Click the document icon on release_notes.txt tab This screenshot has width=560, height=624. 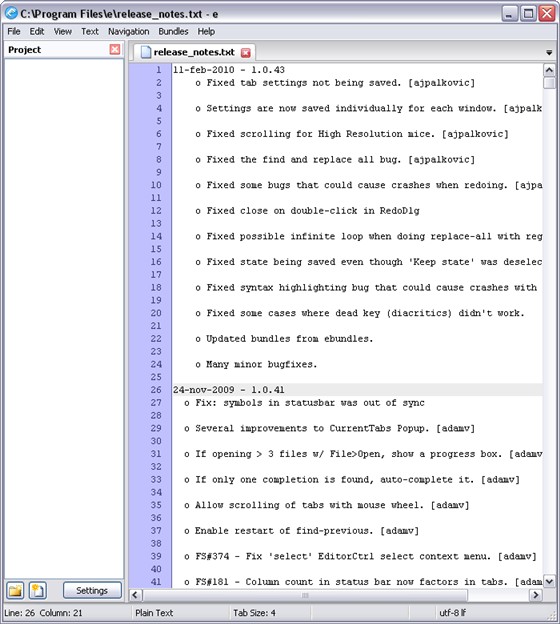(x=146, y=52)
